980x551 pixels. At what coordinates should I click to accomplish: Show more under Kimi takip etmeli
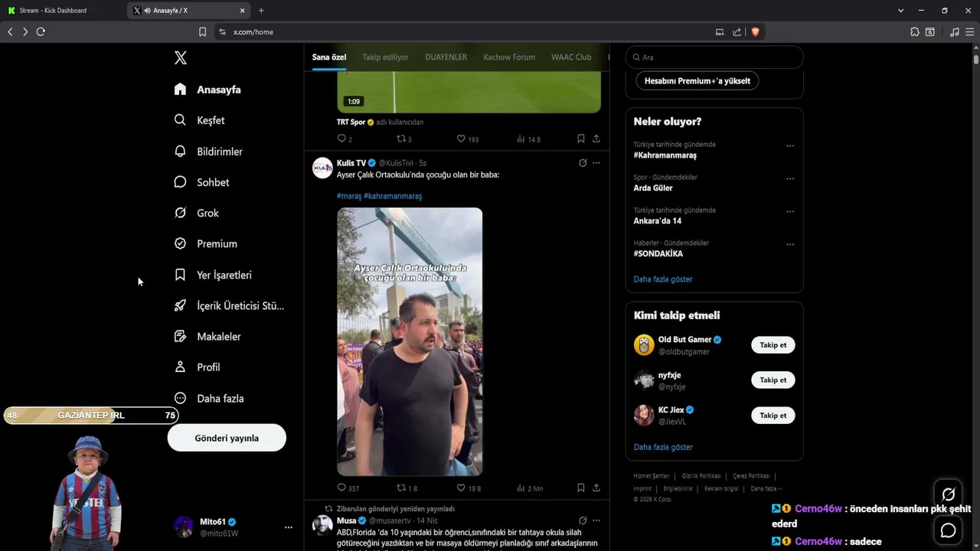(663, 447)
